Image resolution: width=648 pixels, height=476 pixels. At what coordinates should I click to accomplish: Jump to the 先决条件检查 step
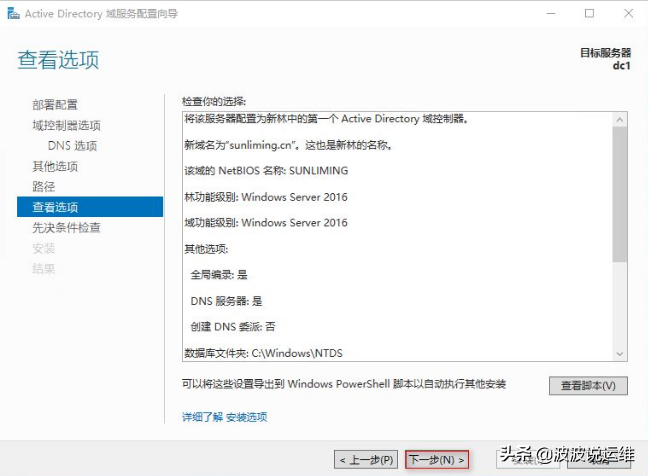66,228
